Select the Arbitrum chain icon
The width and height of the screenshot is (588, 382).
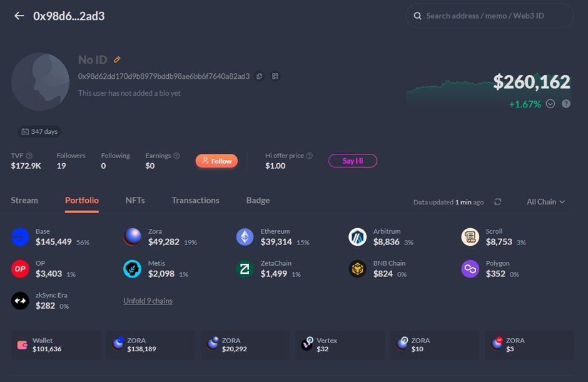pyautogui.click(x=357, y=237)
